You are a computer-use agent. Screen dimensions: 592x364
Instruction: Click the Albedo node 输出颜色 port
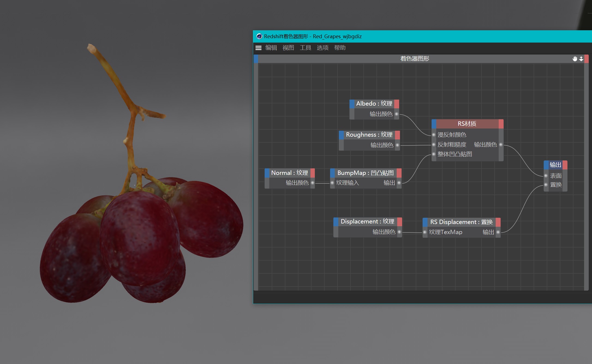pos(397,114)
